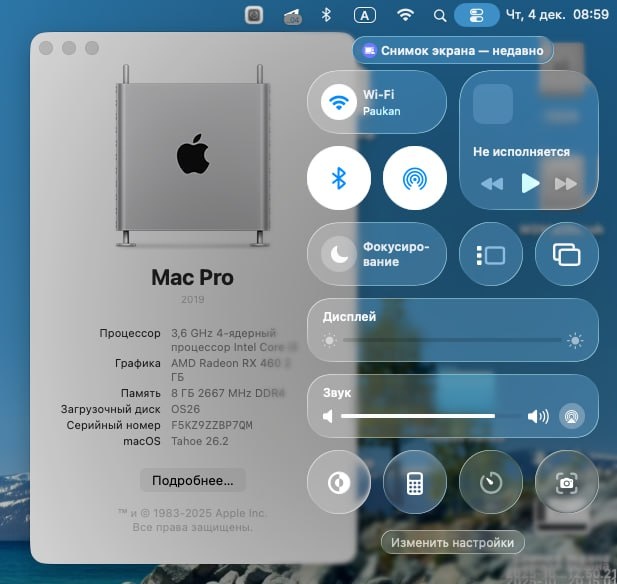Screen dimensions: 617x584
Task: Open the gray app icon in menu bar
Action: (x=254, y=15)
